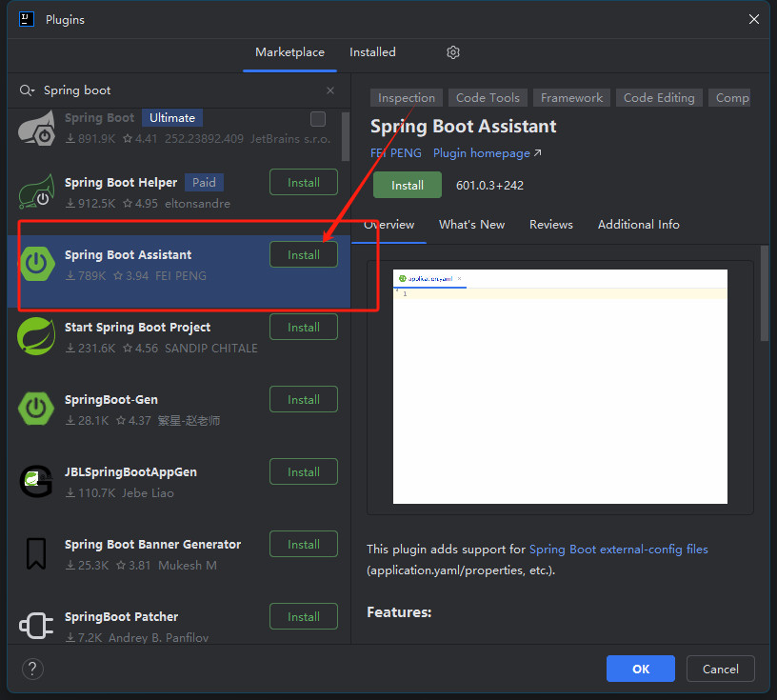Click the details pane vertical scrollbar
This screenshot has width=777, height=700.
click(765, 293)
